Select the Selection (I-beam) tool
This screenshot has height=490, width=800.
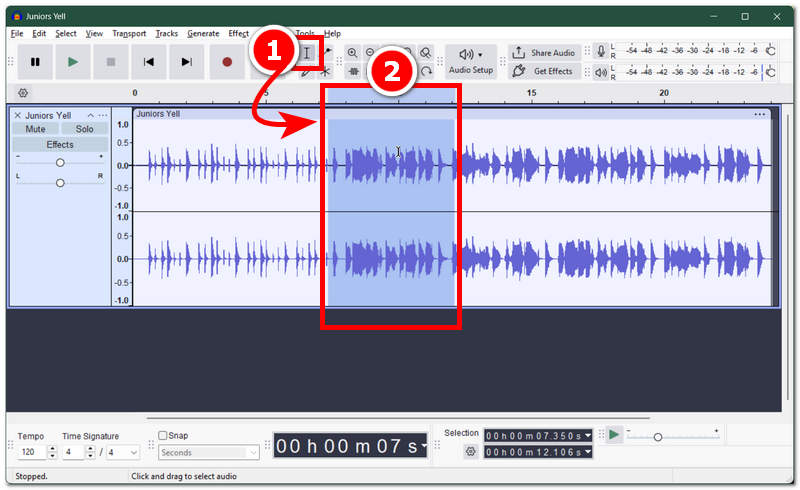pos(307,53)
